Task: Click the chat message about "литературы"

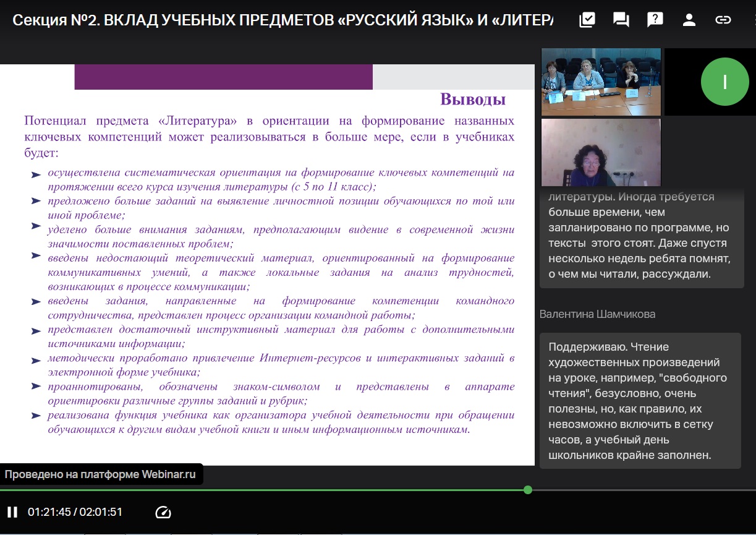Action: 640,236
